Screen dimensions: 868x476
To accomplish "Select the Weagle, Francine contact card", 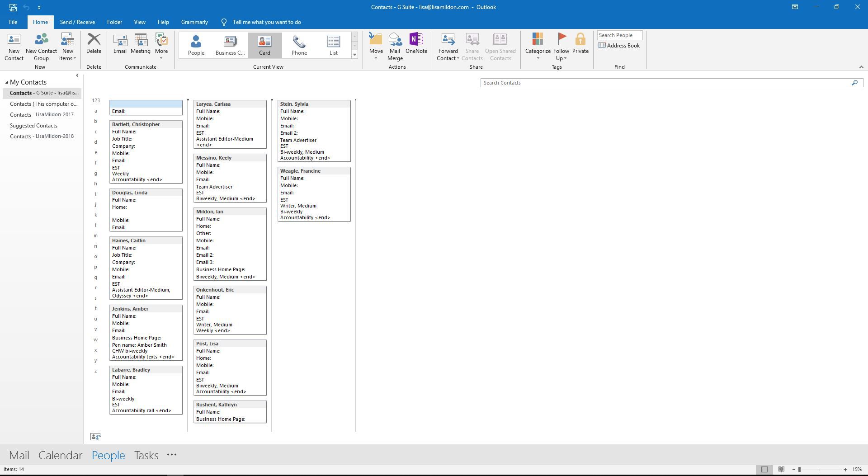I will click(x=314, y=194).
